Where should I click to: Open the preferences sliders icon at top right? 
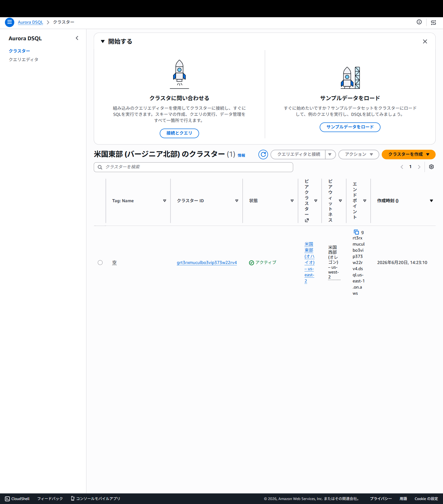pos(433,22)
